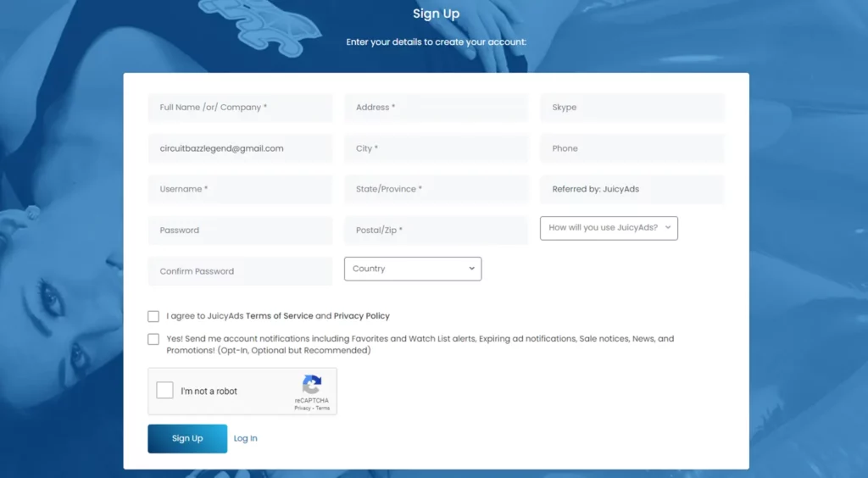Click into the Skype field

pyautogui.click(x=632, y=108)
